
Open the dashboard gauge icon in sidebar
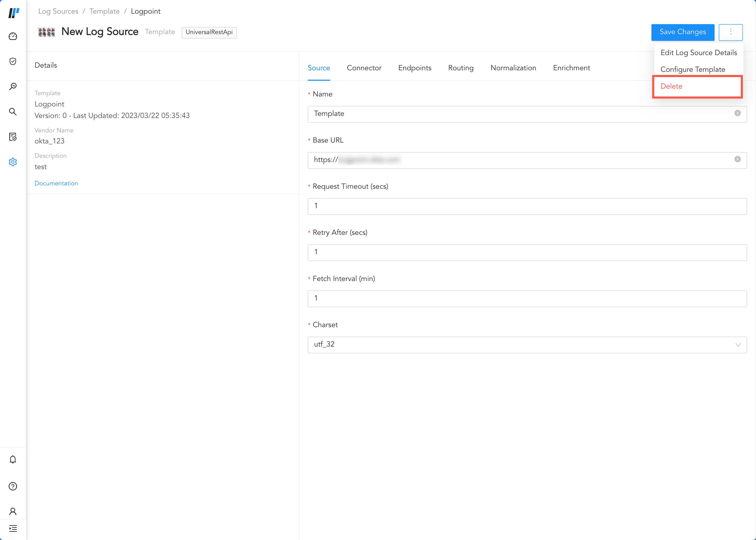[13, 36]
